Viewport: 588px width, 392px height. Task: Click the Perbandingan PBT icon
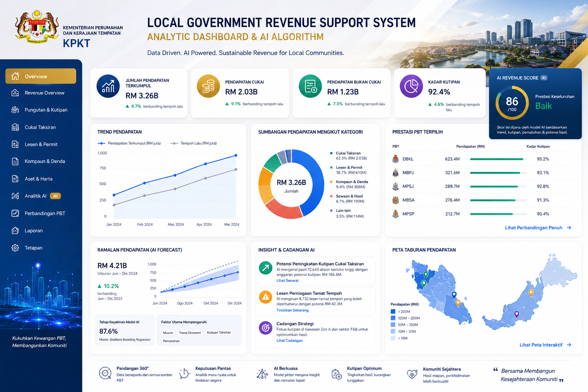[15, 213]
